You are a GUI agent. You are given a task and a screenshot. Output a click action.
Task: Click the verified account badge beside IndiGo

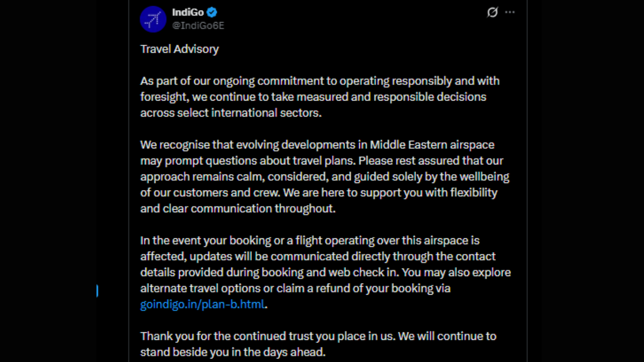(211, 12)
